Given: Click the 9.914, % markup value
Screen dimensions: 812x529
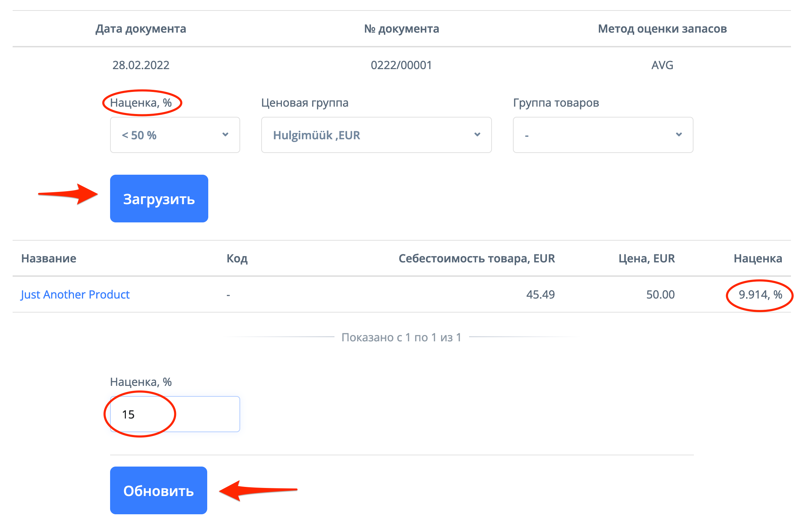Looking at the screenshot, I should [760, 295].
